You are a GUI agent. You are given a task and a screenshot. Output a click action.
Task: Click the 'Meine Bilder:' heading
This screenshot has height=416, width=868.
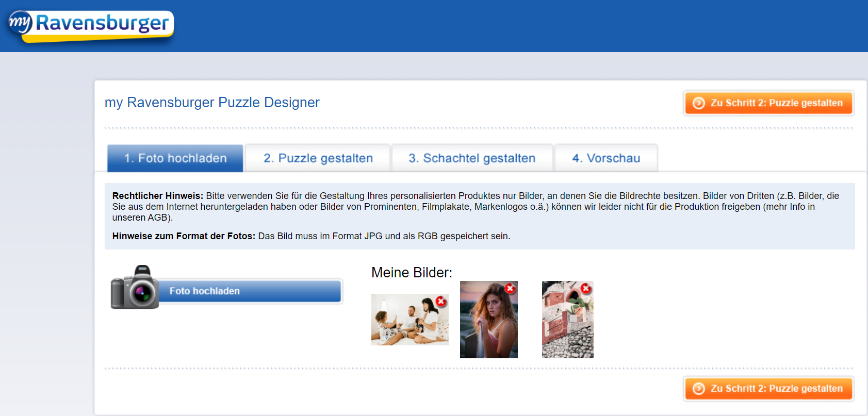(x=412, y=272)
